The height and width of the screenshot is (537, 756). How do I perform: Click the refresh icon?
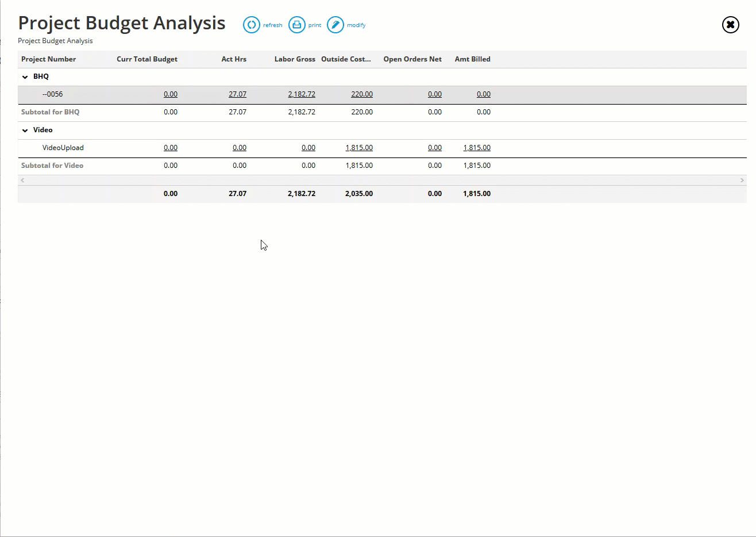tap(252, 25)
